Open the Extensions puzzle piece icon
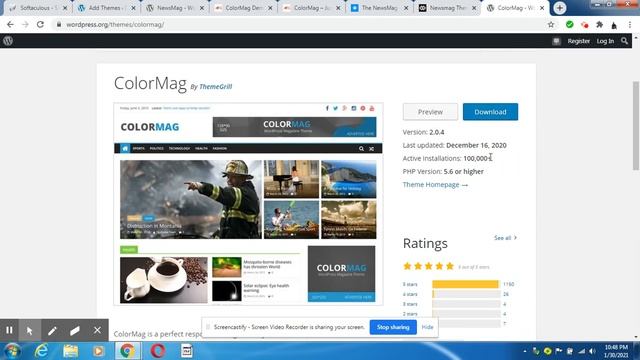The width and height of the screenshot is (640, 360). coord(599,24)
